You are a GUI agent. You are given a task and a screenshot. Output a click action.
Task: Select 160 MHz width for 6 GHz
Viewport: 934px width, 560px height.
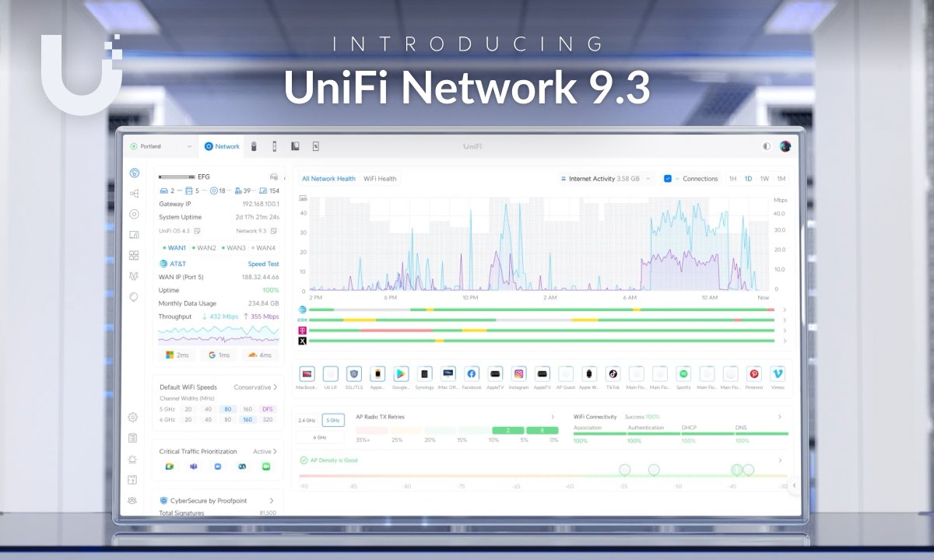248,420
